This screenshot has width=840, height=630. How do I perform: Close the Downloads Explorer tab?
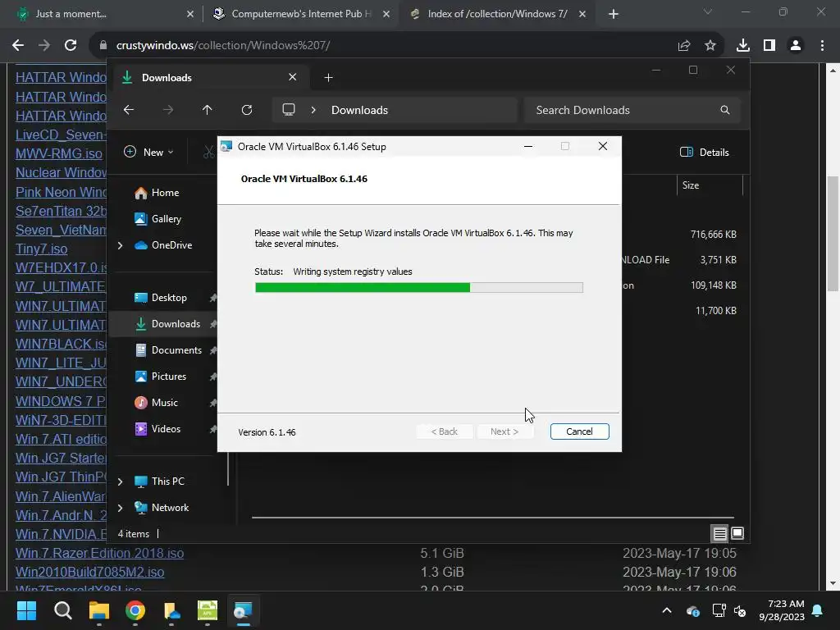(x=293, y=77)
